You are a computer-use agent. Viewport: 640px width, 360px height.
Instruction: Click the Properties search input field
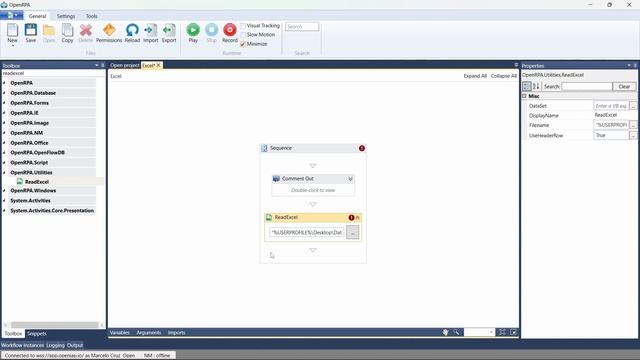(587, 87)
